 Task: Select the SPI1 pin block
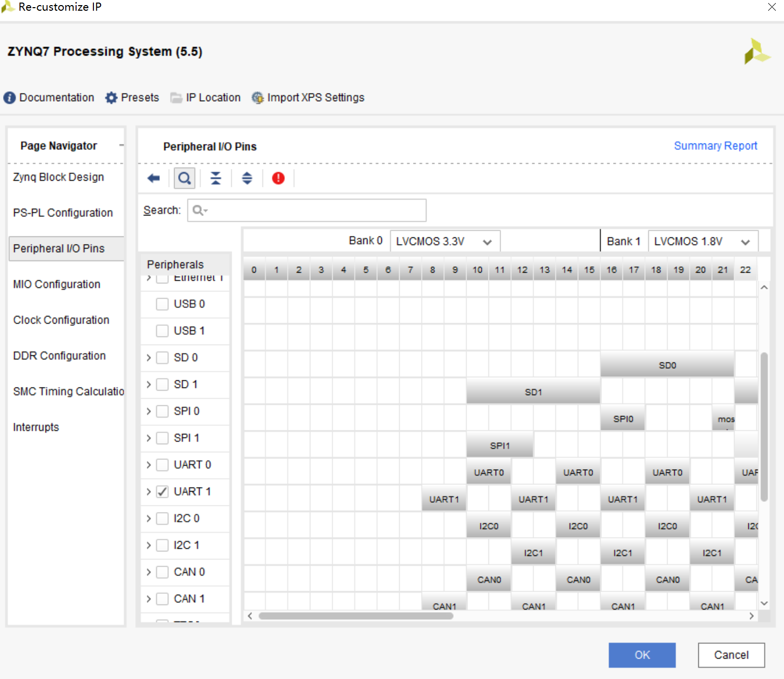click(x=500, y=446)
